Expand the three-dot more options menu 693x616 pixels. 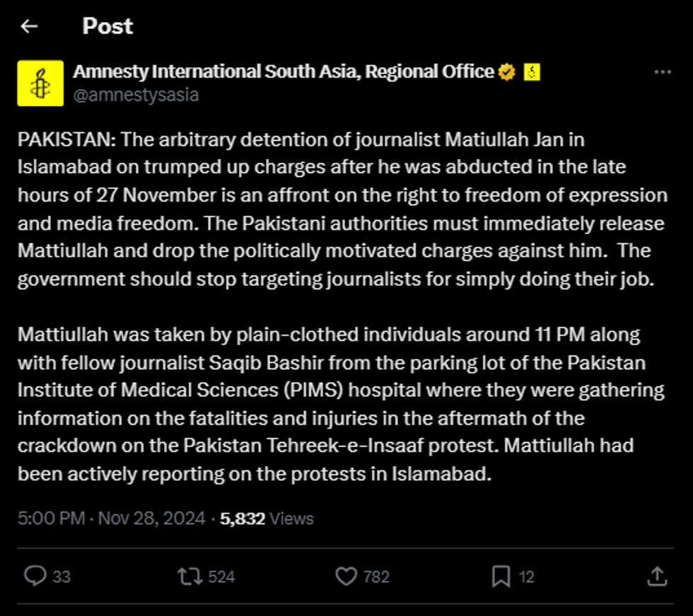point(663,72)
